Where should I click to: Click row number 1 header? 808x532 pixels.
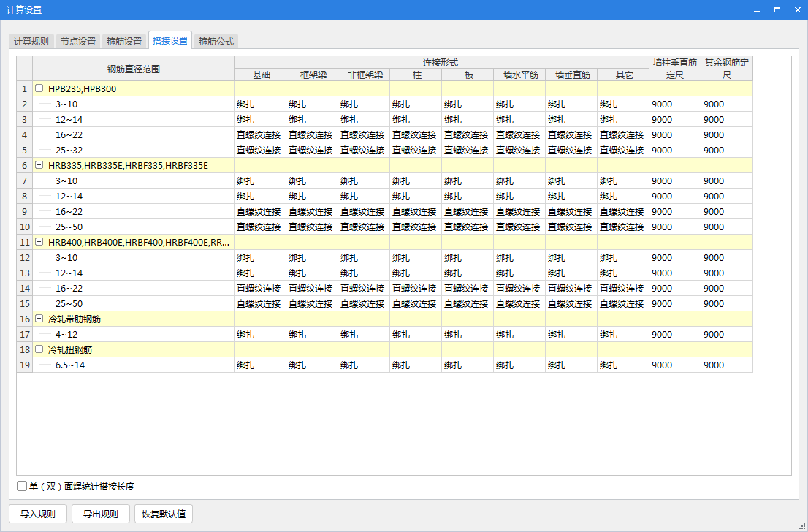25,88
